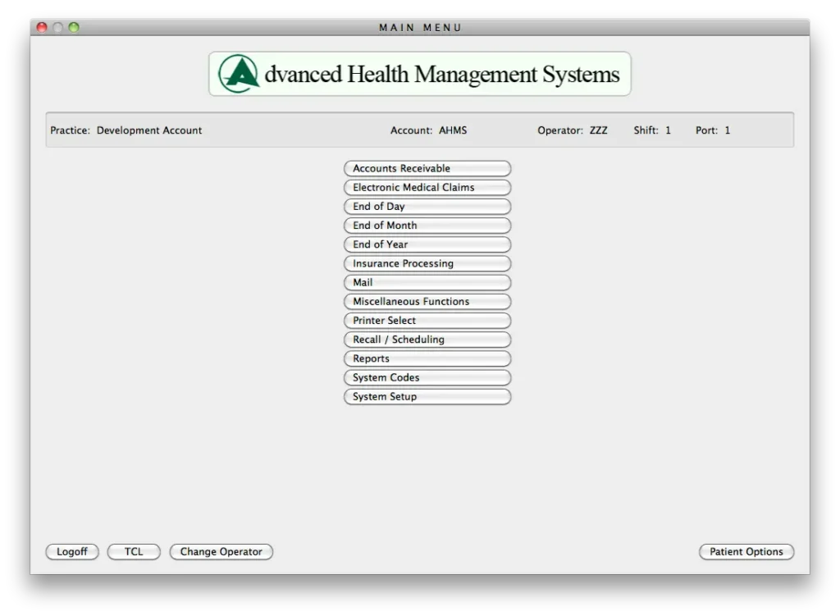Open Recall / Scheduling
840x616 pixels.
coord(427,339)
